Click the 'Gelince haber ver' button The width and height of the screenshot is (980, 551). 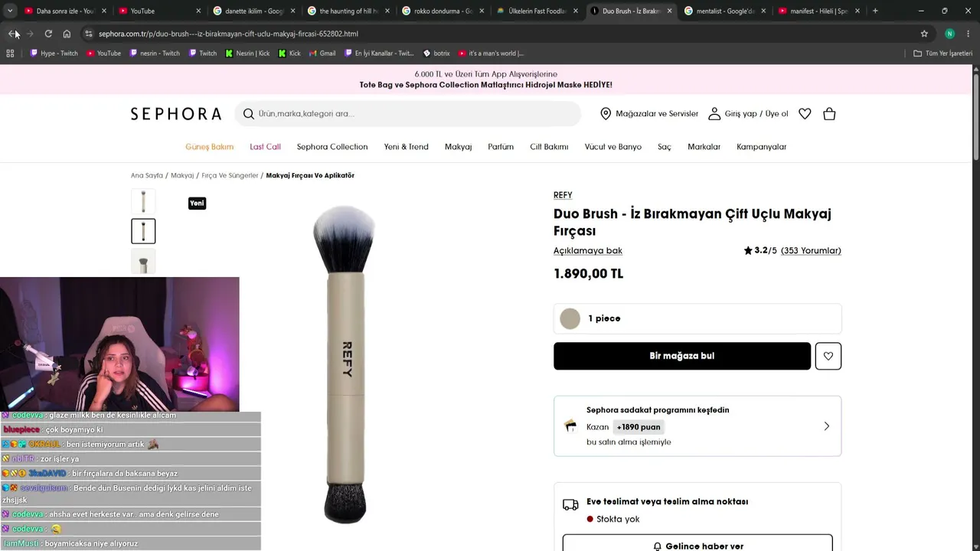[x=697, y=545]
